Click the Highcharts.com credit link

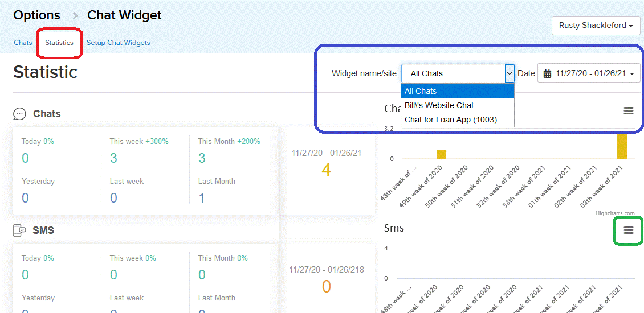click(616, 213)
